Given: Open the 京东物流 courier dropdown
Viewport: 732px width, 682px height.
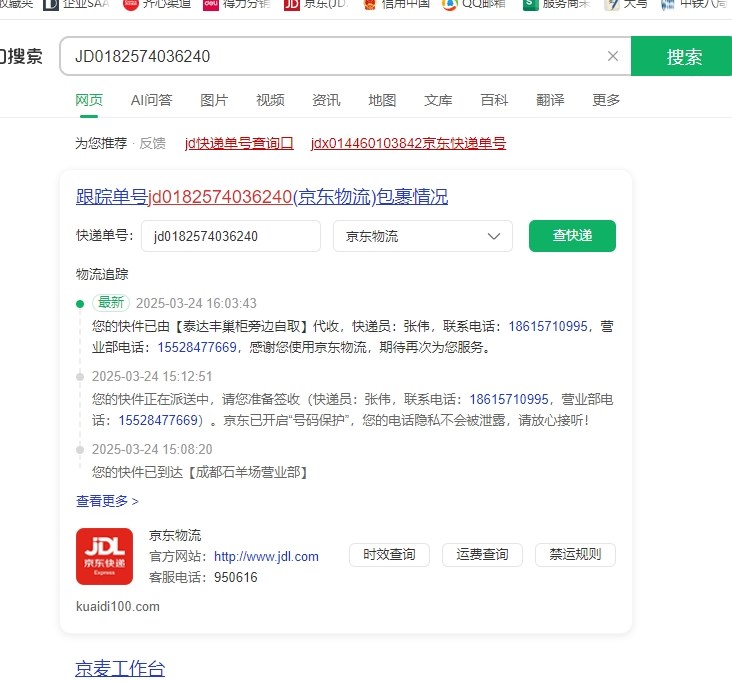Looking at the screenshot, I should pyautogui.click(x=422, y=236).
